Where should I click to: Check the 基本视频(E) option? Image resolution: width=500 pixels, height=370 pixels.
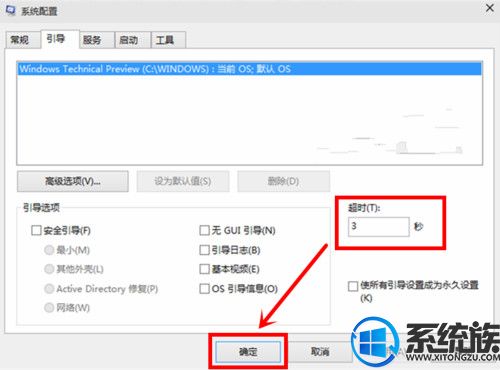click(x=204, y=269)
